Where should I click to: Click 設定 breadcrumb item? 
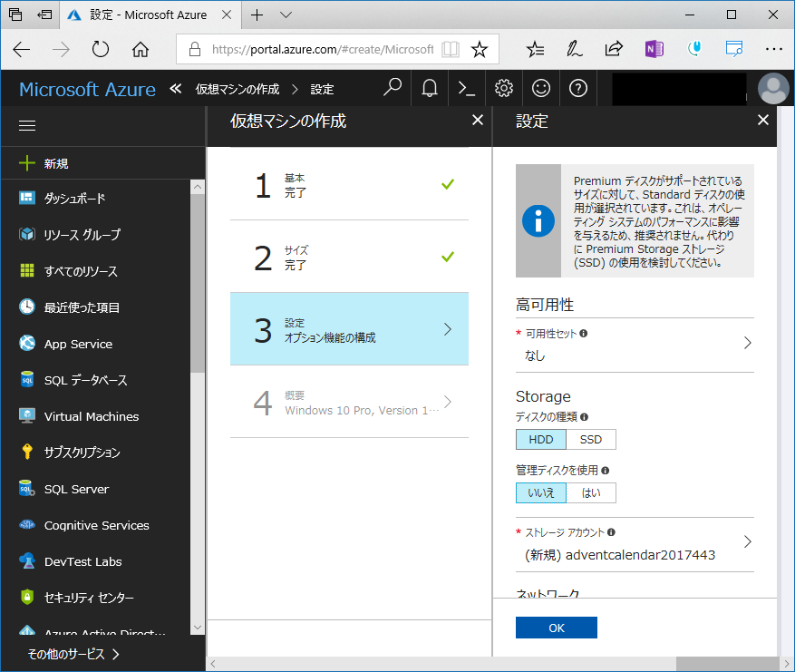322,89
